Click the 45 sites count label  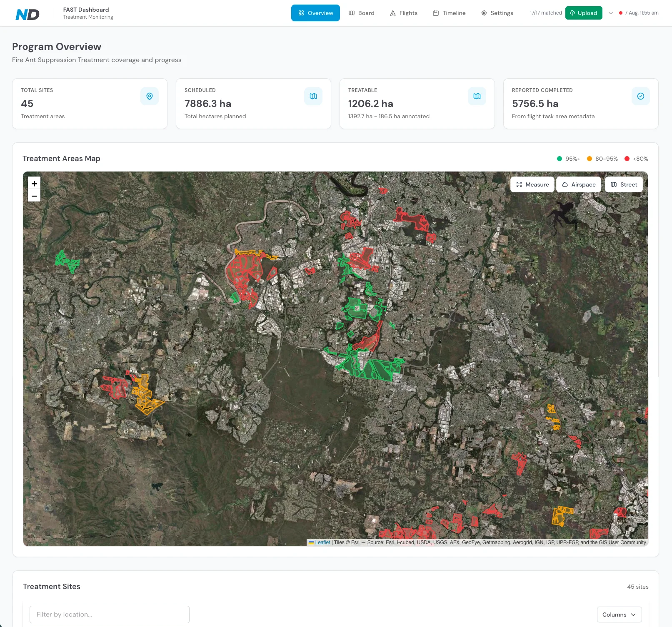tap(638, 587)
